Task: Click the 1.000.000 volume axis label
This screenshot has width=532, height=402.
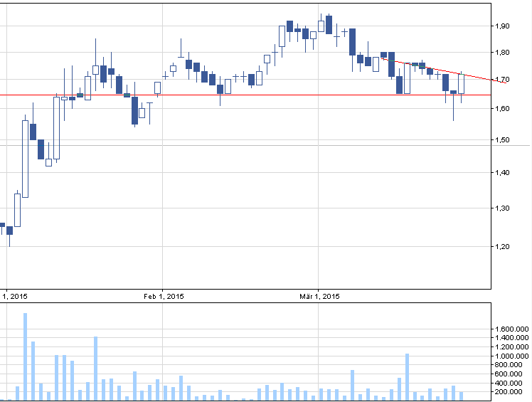Action: pos(511,356)
